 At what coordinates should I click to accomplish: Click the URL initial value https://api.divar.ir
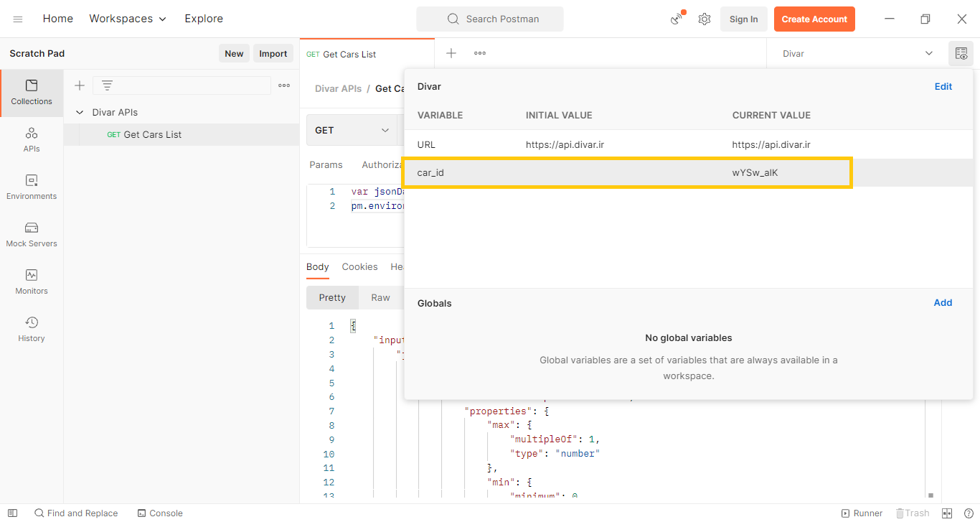[565, 144]
